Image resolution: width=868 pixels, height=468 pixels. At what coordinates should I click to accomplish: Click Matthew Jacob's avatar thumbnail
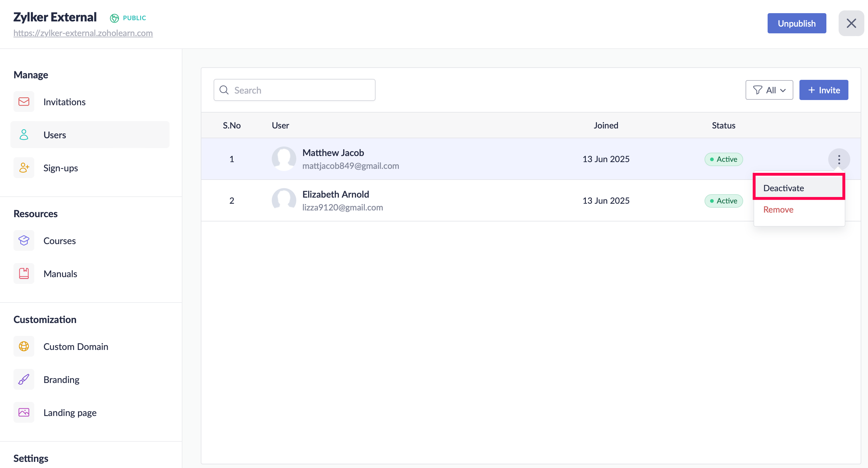tap(284, 159)
